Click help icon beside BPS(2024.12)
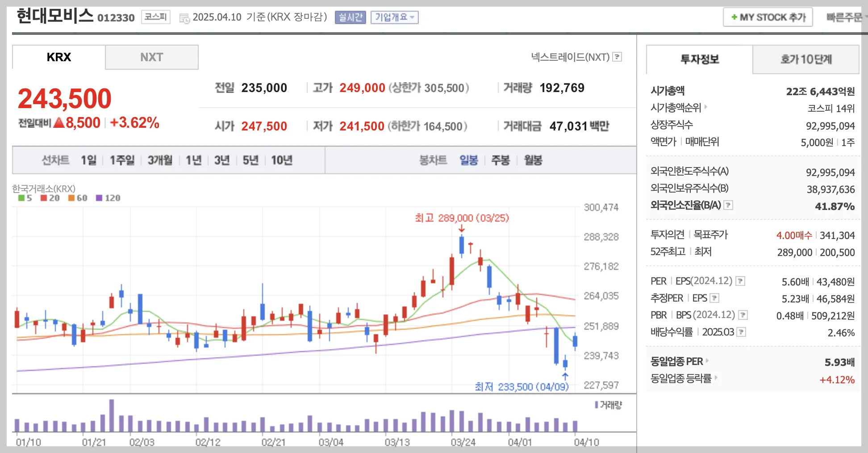The width and height of the screenshot is (868, 453). tap(743, 315)
